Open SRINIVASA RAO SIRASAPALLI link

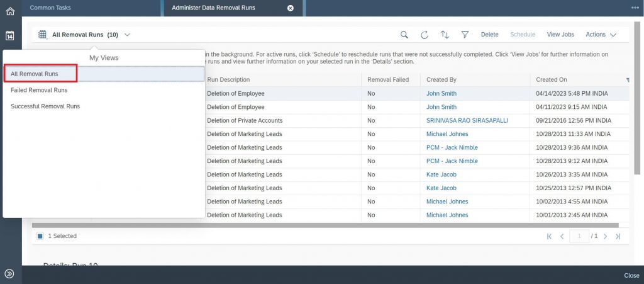(x=467, y=120)
